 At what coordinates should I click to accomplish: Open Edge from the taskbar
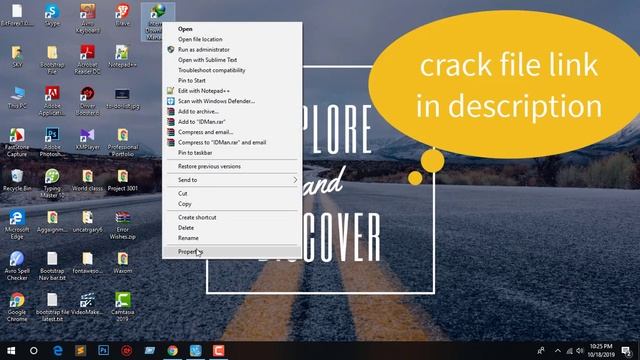[x=58, y=351]
